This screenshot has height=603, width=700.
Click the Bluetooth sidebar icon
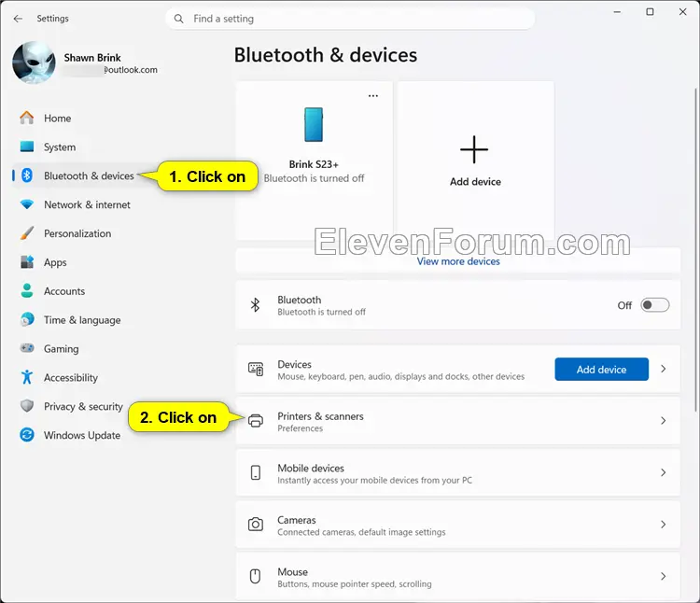tap(27, 175)
